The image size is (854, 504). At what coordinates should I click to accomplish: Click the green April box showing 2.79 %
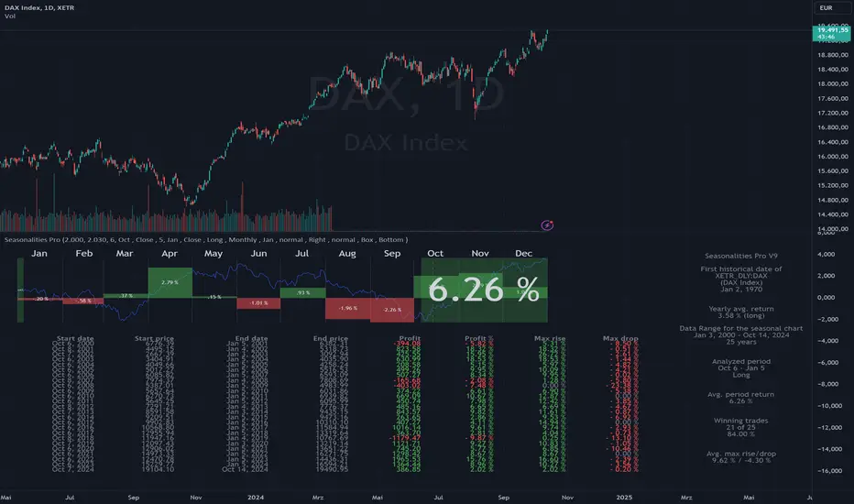pos(170,282)
